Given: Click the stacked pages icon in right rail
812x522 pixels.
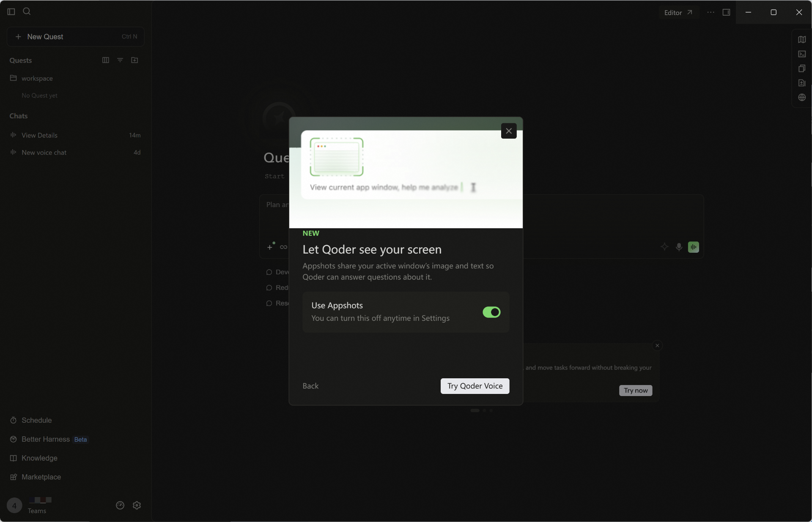Looking at the screenshot, I should click(x=802, y=68).
